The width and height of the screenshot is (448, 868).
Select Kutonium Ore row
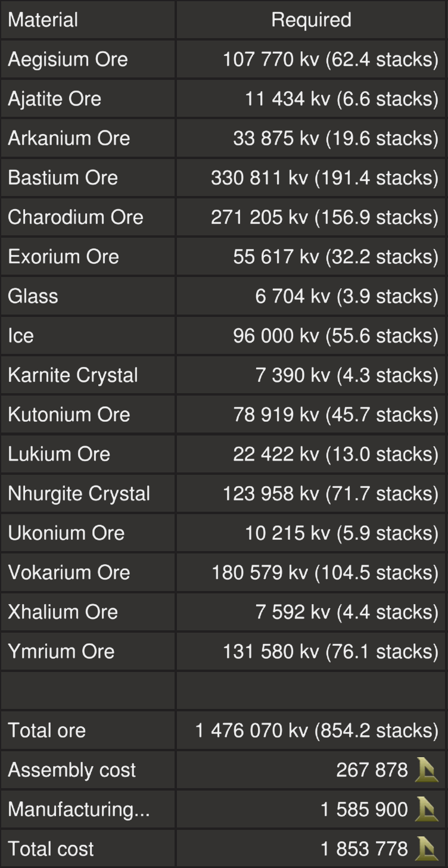[69, 414]
